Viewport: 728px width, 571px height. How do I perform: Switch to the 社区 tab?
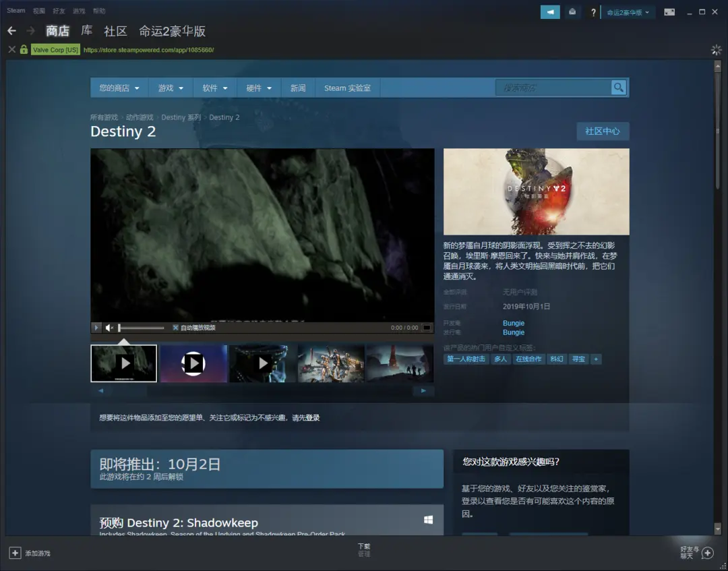pos(116,31)
